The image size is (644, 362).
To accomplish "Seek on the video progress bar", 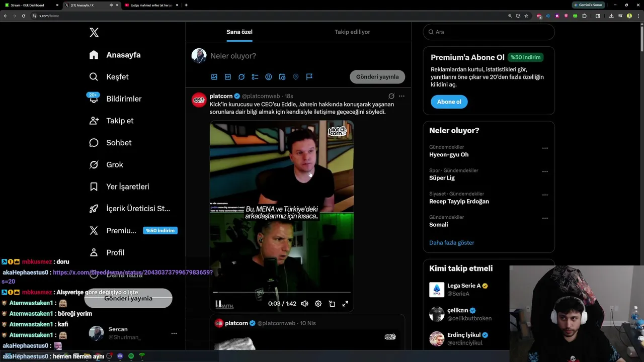I will pos(282,292).
